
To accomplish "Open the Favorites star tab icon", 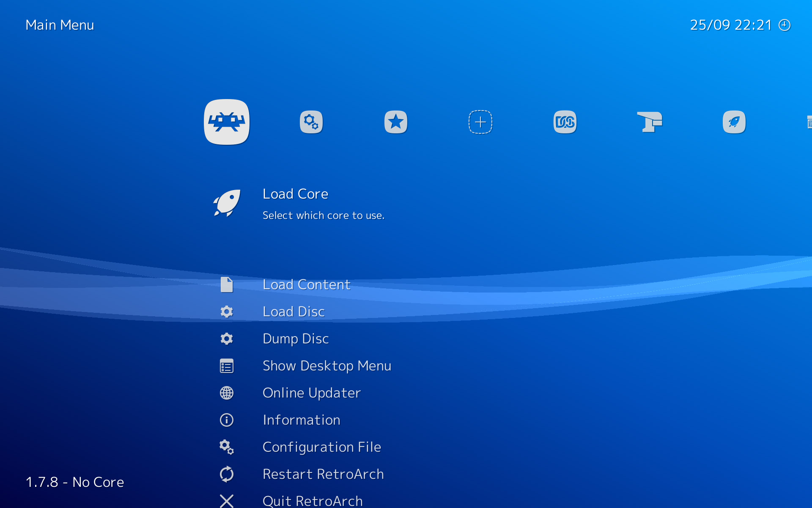I will (x=395, y=122).
